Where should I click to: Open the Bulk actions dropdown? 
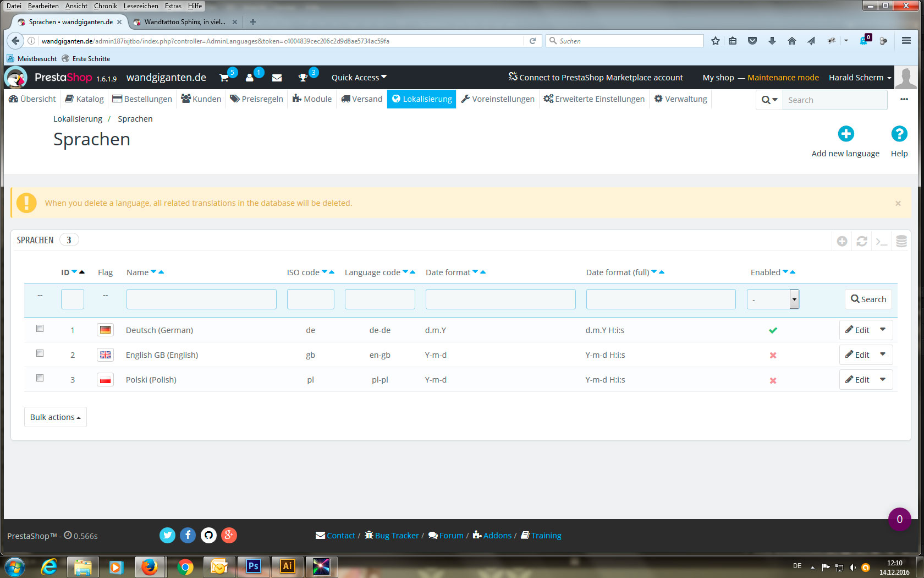coord(55,417)
